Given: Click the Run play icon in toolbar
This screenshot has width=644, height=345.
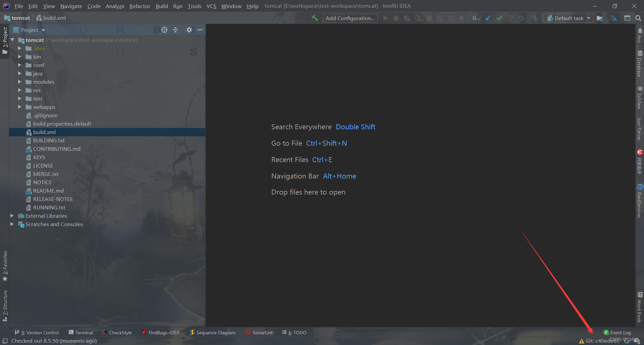Looking at the screenshot, I should (x=385, y=18).
